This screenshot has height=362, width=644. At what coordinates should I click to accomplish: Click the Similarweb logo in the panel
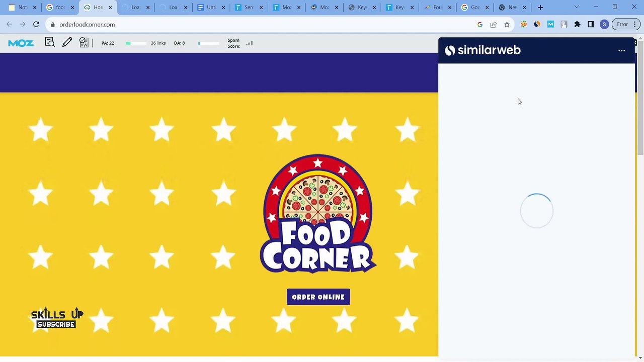click(482, 50)
